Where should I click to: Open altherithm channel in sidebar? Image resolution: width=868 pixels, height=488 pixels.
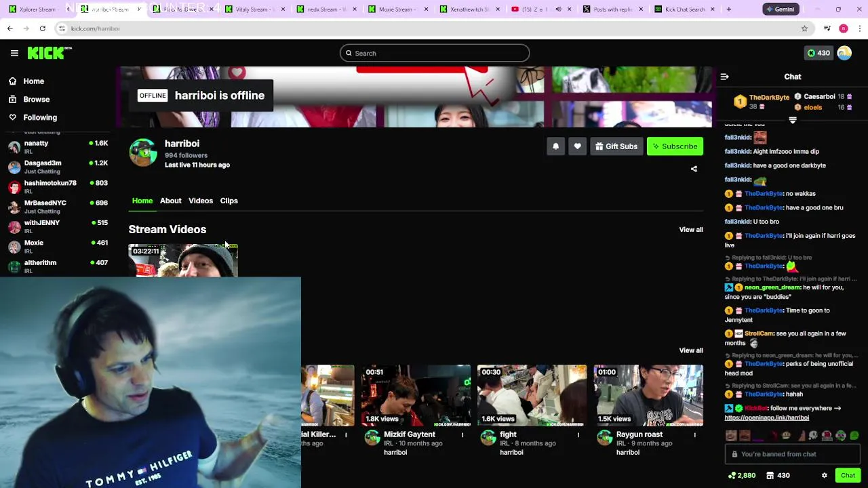point(58,266)
